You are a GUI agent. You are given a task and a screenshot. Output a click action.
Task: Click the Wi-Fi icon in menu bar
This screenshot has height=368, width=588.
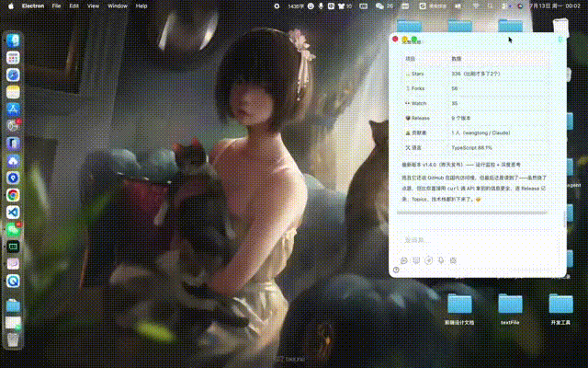(476, 6)
